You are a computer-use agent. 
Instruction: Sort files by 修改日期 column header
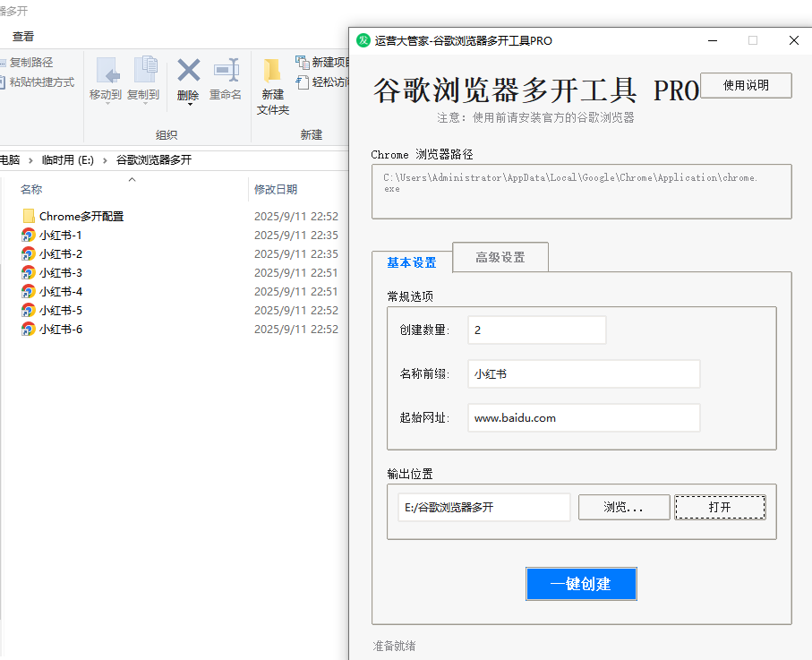(x=276, y=190)
